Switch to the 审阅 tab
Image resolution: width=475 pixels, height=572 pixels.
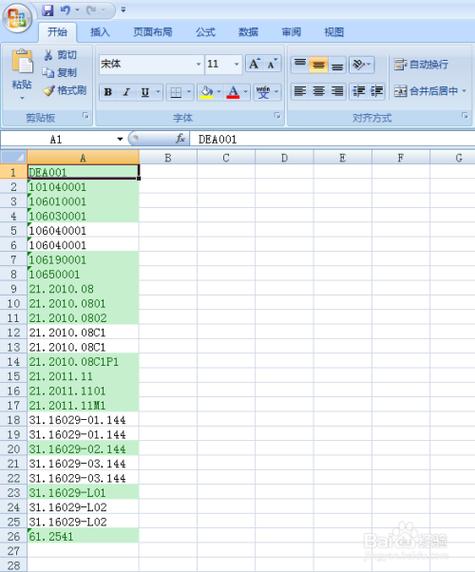click(291, 32)
